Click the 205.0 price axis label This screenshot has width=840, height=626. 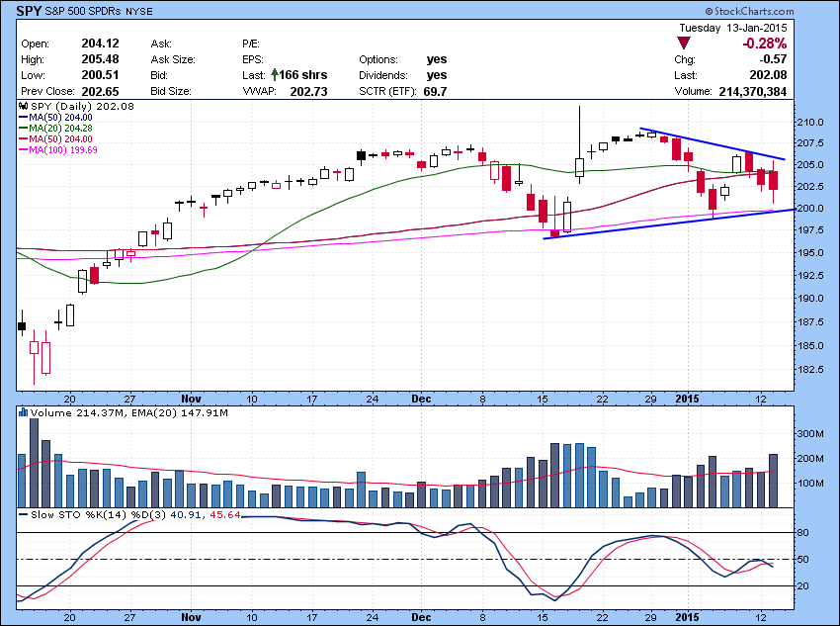tap(810, 164)
